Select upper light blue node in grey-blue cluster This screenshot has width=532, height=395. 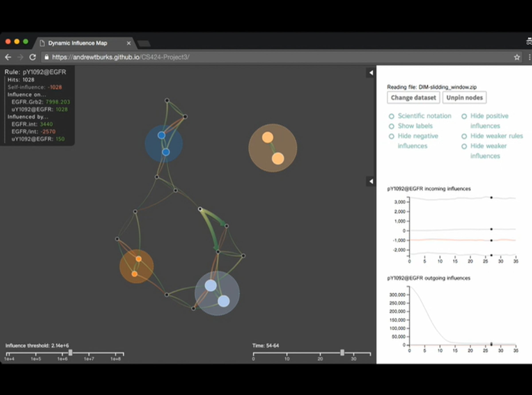tap(211, 286)
